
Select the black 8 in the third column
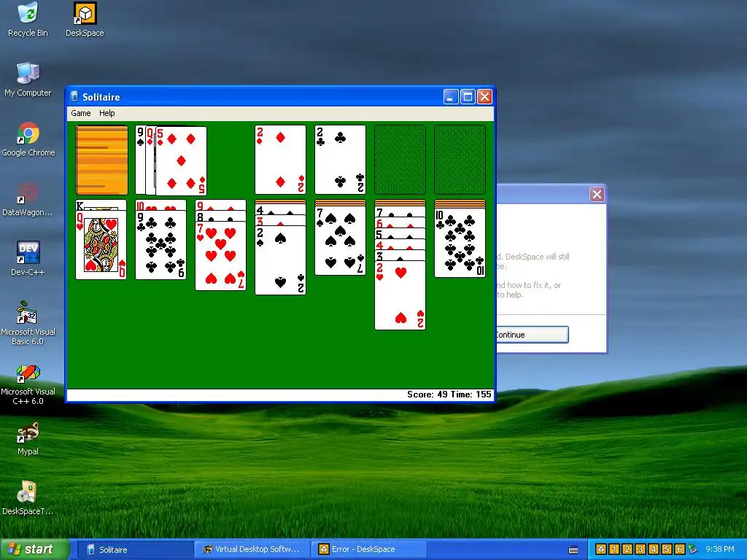click(x=220, y=216)
